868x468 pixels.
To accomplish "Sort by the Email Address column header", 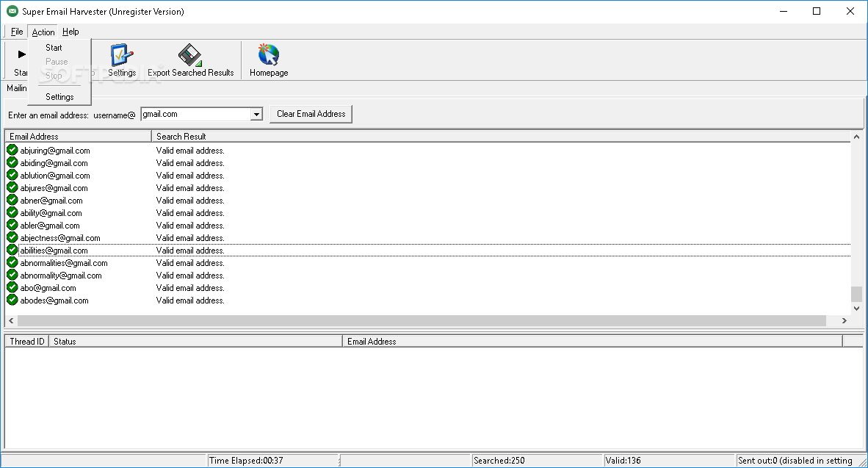I will (x=78, y=136).
